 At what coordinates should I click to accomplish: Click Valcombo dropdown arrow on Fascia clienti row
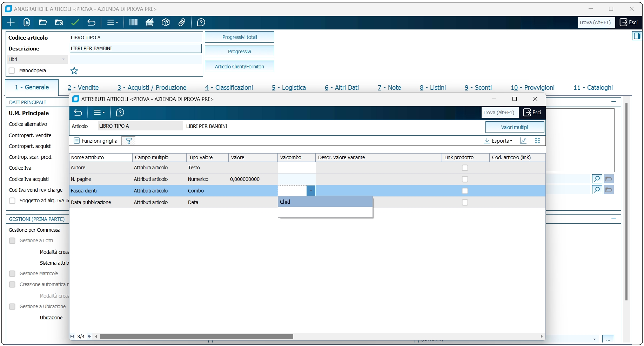click(x=311, y=191)
